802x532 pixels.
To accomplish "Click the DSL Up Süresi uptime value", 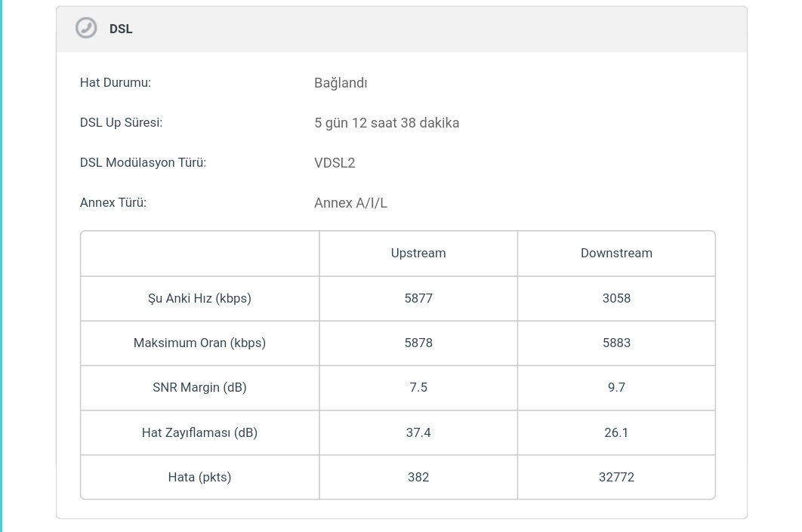I will pyautogui.click(x=387, y=123).
